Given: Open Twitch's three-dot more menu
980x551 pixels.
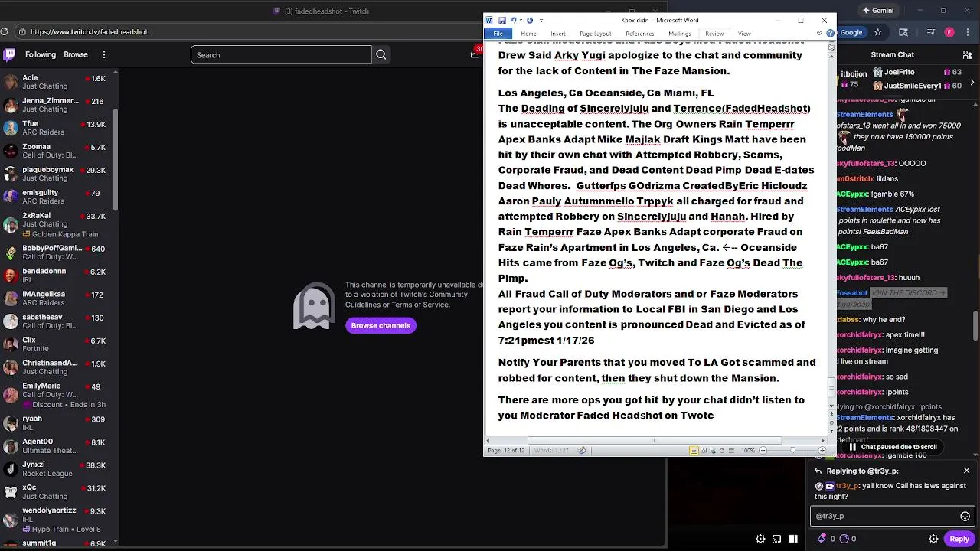Looking at the screenshot, I should pos(104,54).
